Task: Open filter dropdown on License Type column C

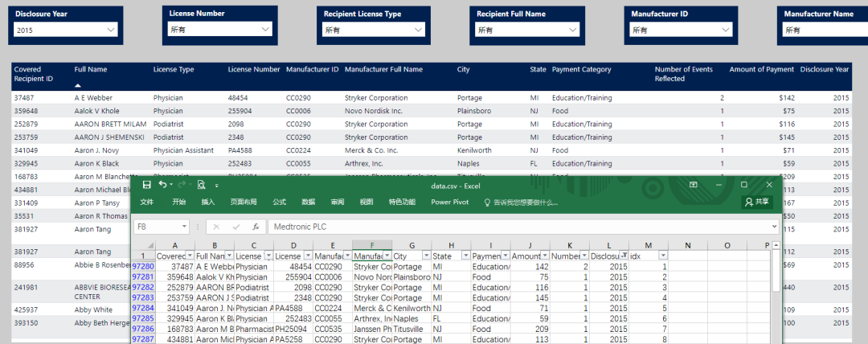Action: [x=269, y=256]
